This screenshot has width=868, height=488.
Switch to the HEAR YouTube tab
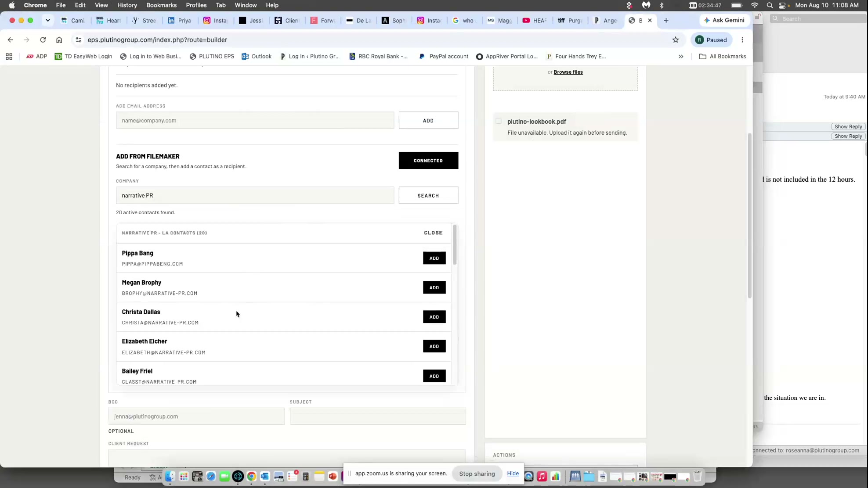click(534, 21)
